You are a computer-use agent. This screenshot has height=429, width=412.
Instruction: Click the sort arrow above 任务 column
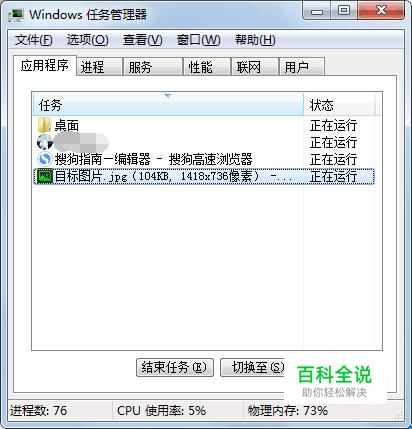[x=168, y=96]
